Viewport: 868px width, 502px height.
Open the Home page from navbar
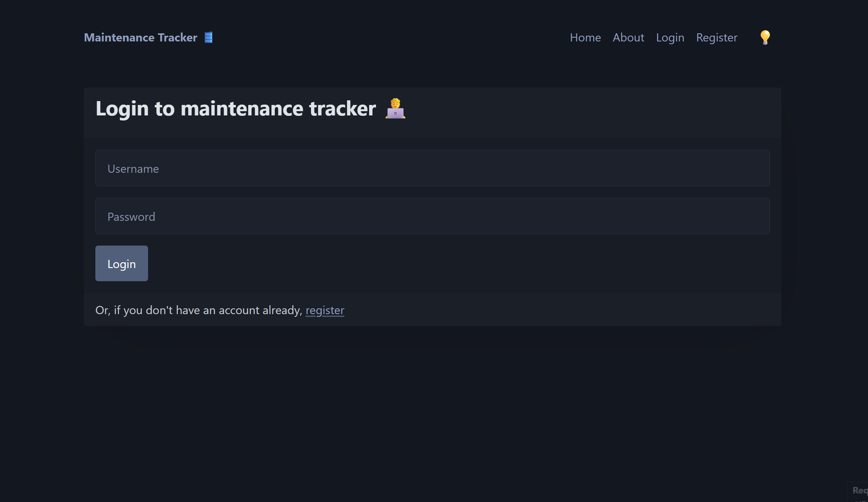(x=585, y=38)
